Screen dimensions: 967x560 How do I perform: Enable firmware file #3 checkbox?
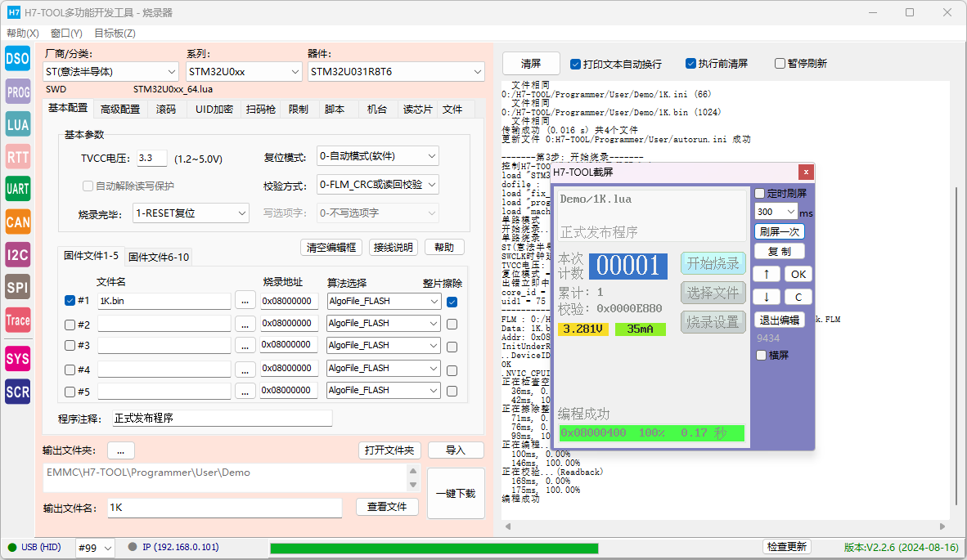click(x=70, y=346)
